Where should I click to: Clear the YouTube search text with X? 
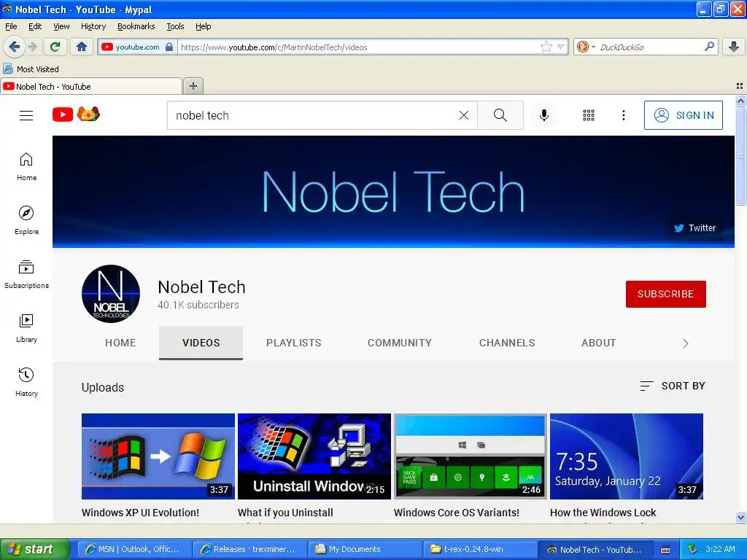(x=463, y=115)
